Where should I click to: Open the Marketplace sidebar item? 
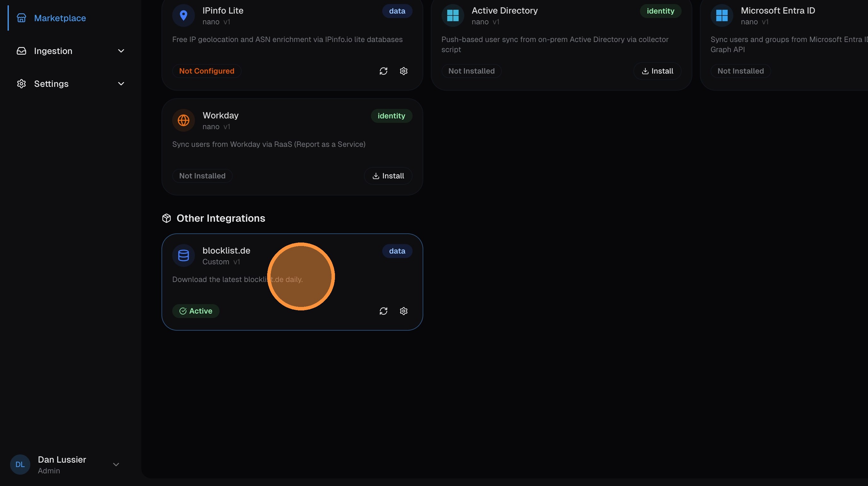coord(60,18)
